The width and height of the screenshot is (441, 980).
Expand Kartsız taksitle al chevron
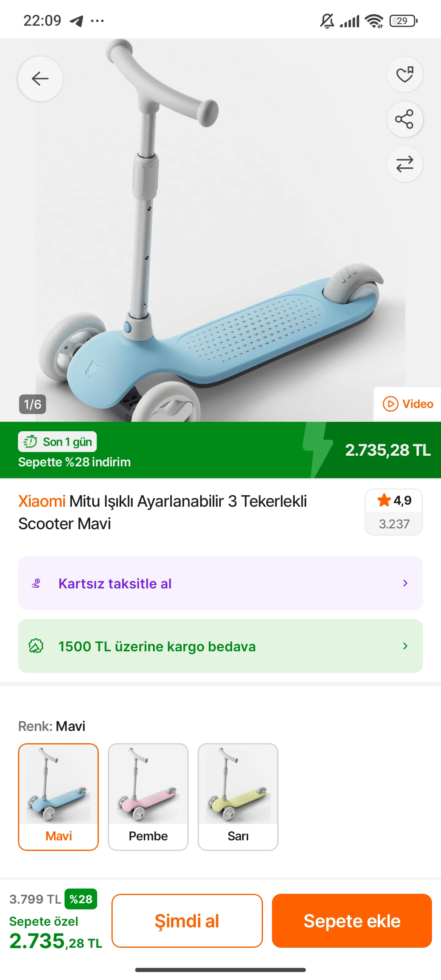[x=405, y=583]
